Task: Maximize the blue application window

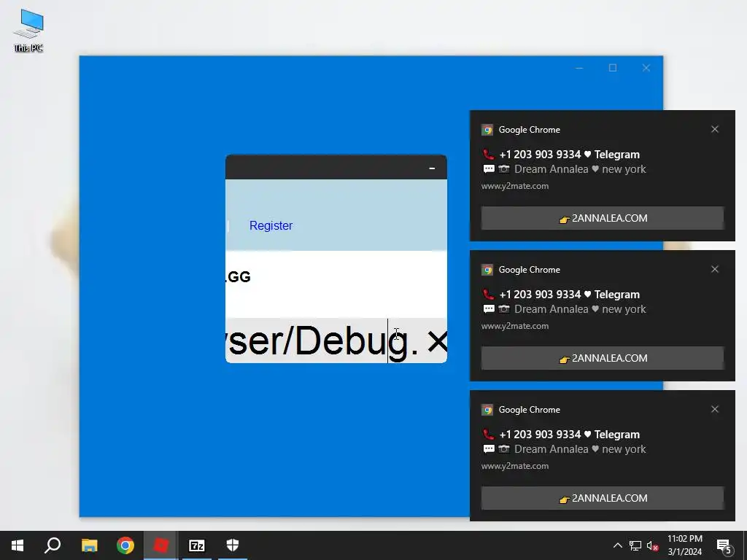Action: coord(613,68)
